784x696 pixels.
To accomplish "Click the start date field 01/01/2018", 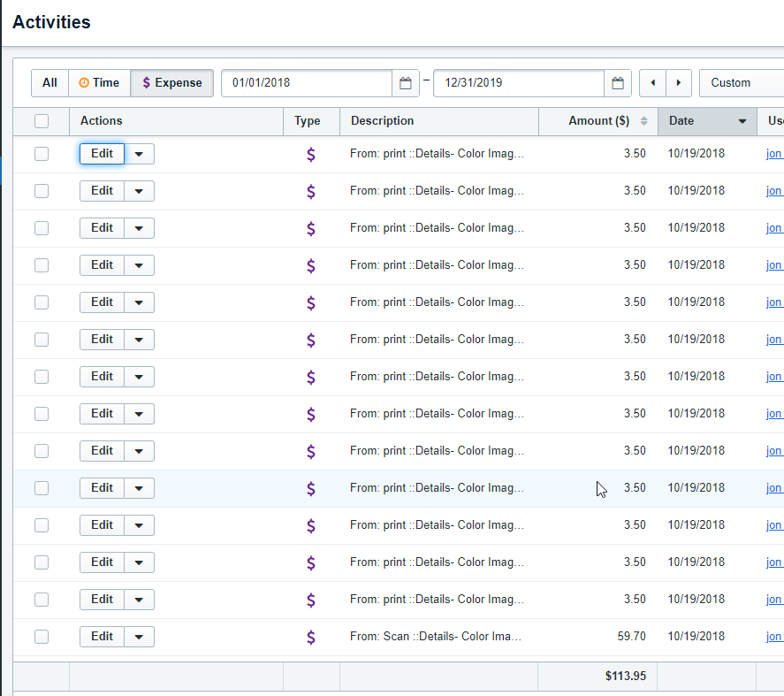I will (306, 83).
